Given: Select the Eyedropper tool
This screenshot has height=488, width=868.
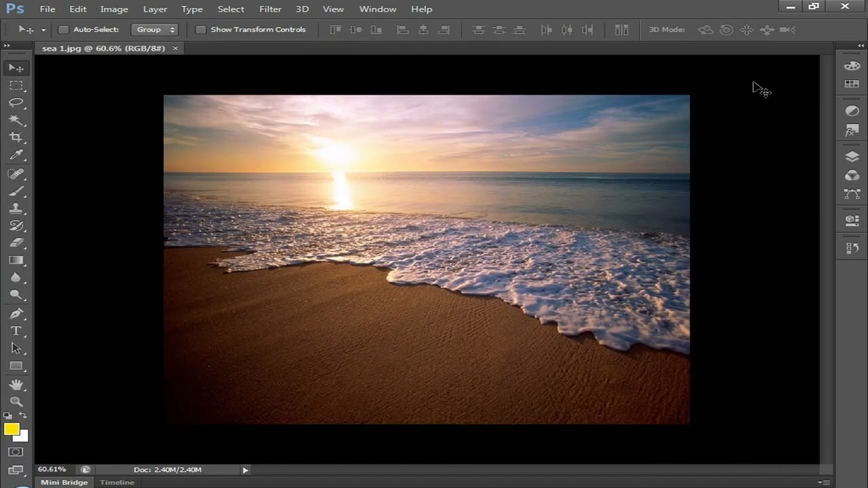Looking at the screenshot, I should tap(16, 155).
